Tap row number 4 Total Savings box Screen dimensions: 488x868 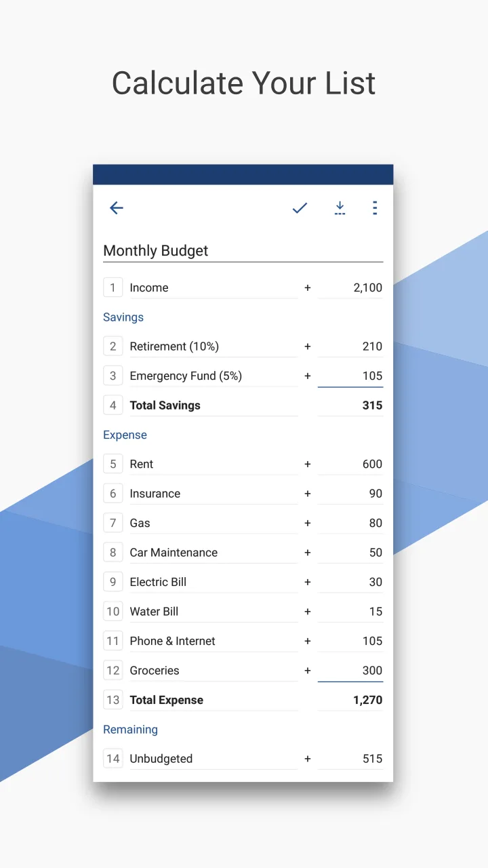(113, 406)
